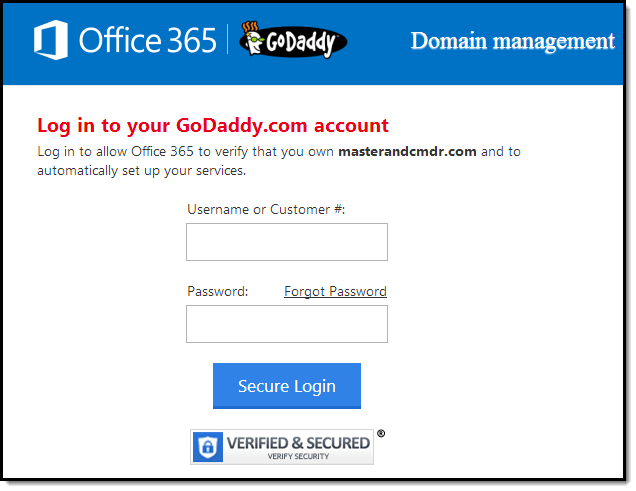Screen dimensions: 636x491
Task: Click the Verified & Secured badge
Action: 283,447
